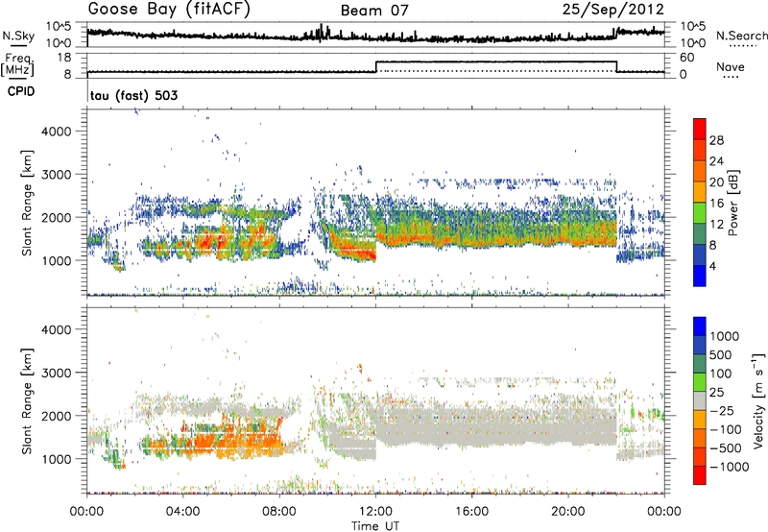Click the "18" frequency tick value
Image resolution: width=768 pixels, height=532 pixels.
pos(64,58)
